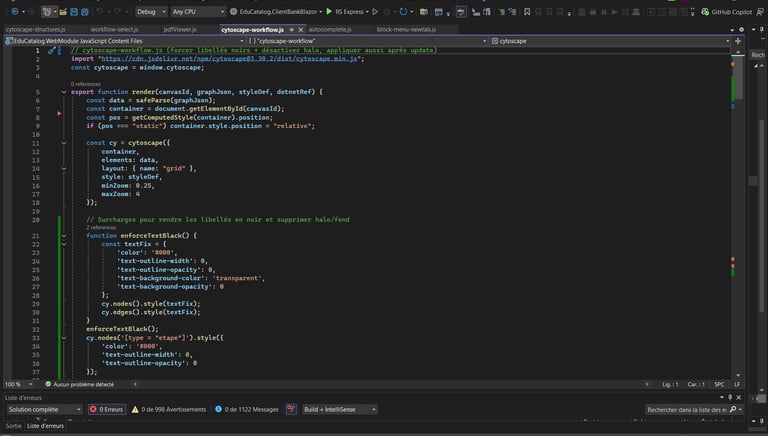Click the GitHub Copilot icon
Image resolution: width=768 pixels, height=436 pixels.
[x=704, y=11]
